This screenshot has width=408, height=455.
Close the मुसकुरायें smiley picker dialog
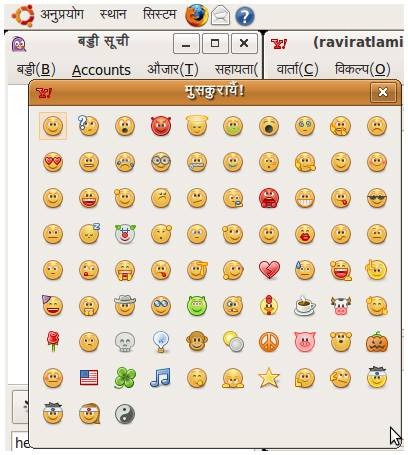click(383, 92)
